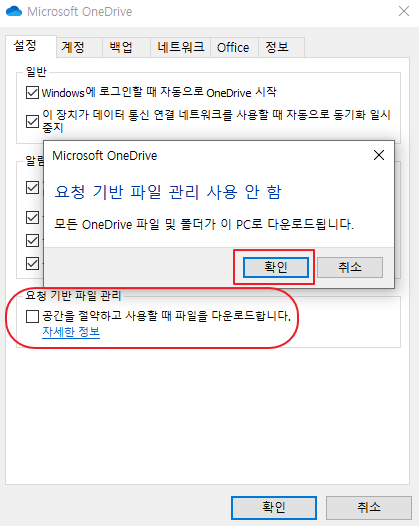Open the 네트워크 tab

pos(180,47)
